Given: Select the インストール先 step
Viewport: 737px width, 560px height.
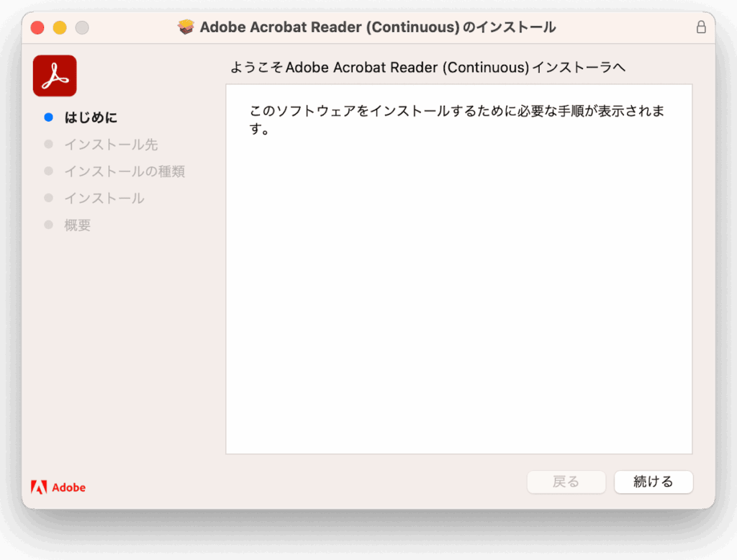Looking at the screenshot, I should [x=111, y=144].
